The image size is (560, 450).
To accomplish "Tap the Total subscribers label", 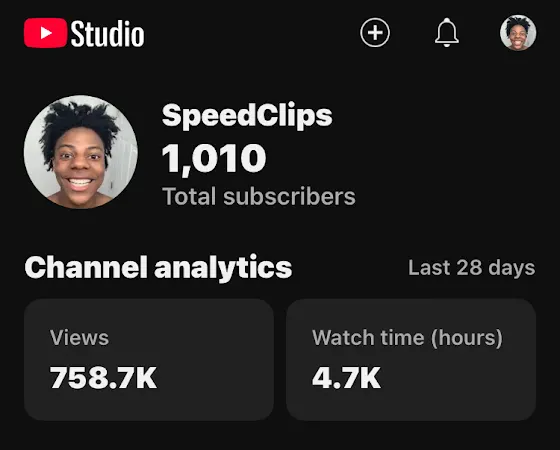I will 259,196.
